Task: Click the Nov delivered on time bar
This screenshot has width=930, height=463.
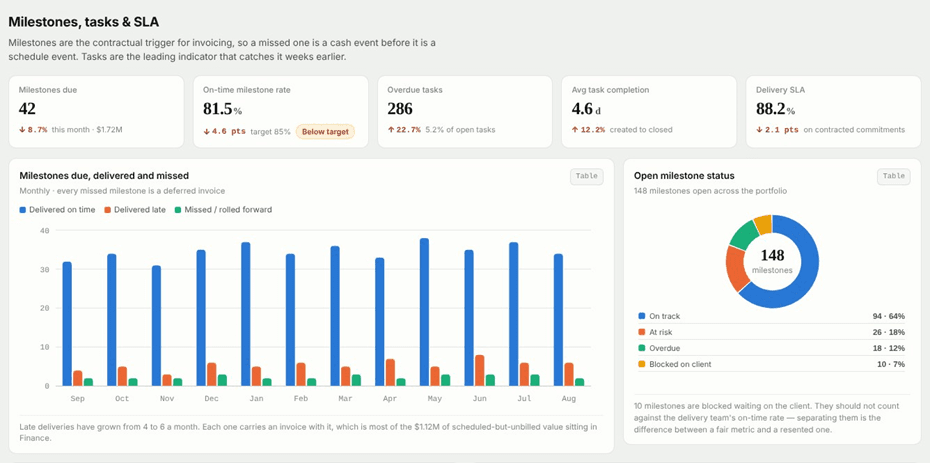Action: point(156,326)
